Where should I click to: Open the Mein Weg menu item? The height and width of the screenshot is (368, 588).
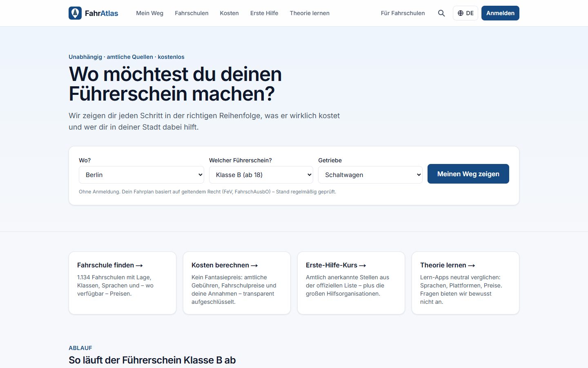pyautogui.click(x=149, y=13)
